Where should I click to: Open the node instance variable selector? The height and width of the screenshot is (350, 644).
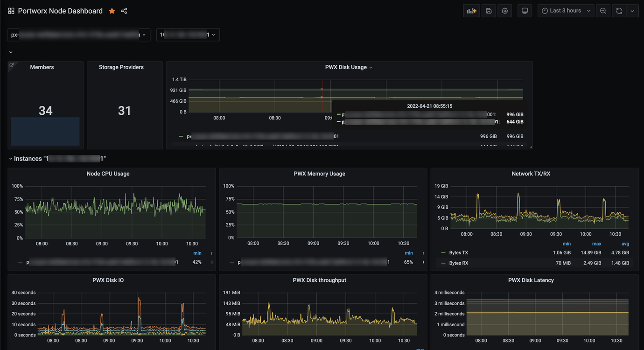point(188,35)
